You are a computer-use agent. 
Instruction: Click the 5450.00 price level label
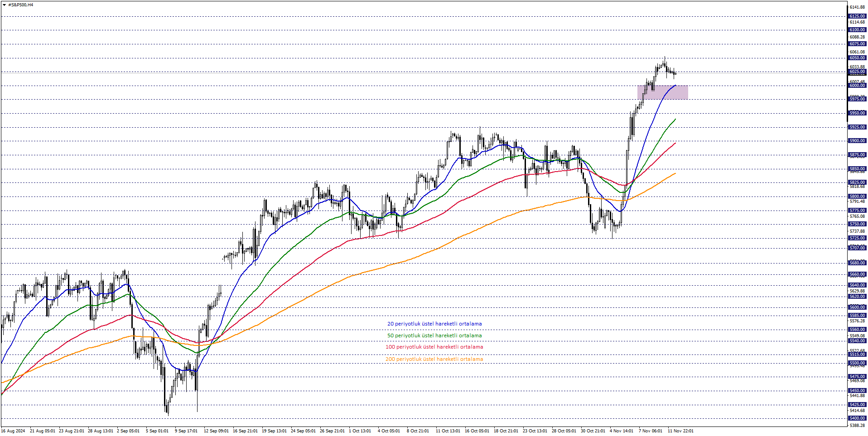(x=857, y=391)
